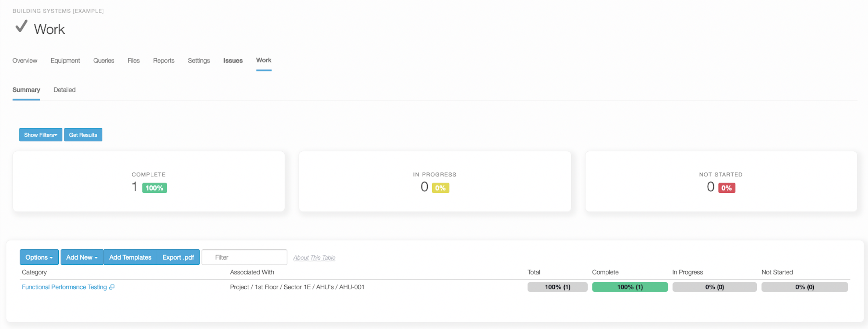Click the NOT STARTED summary card label
Image resolution: width=868 pixels, height=329 pixels.
pyautogui.click(x=721, y=174)
